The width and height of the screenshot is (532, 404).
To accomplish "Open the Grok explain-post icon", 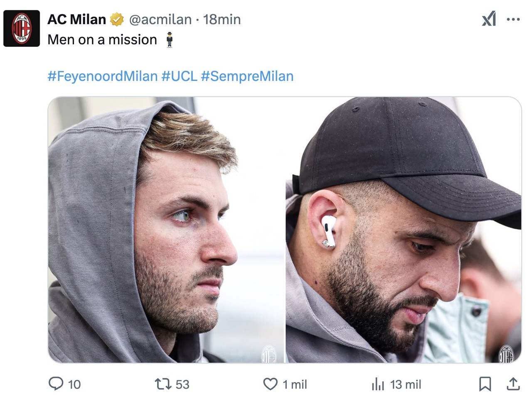I will [x=489, y=19].
